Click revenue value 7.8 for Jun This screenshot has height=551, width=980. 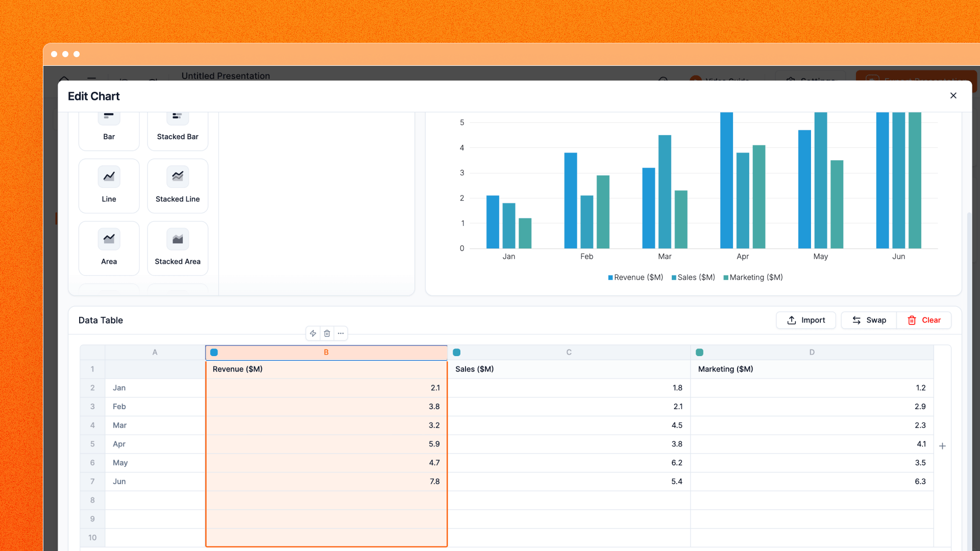[x=326, y=482]
